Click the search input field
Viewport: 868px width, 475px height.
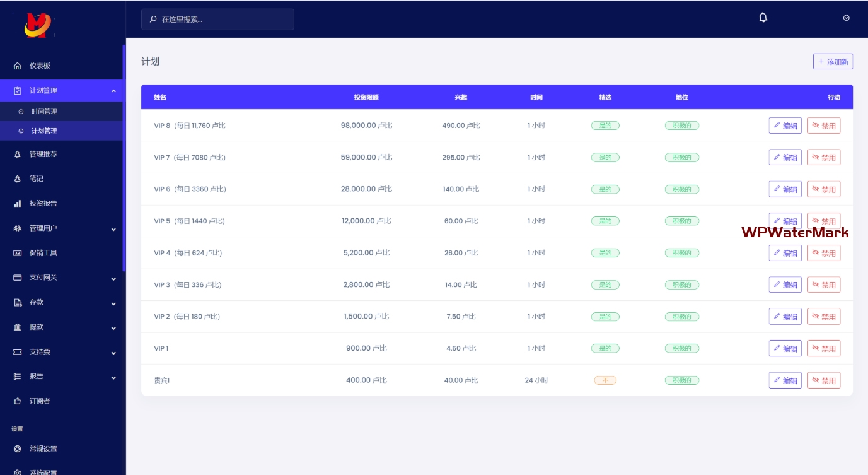pyautogui.click(x=217, y=20)
